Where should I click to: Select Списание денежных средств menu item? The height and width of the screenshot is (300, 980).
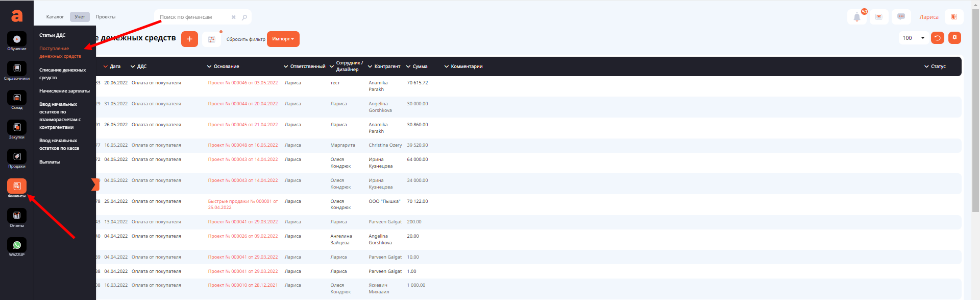click(x=62, y=74)
